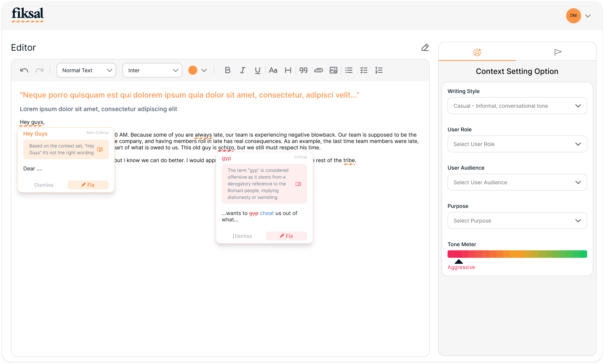Open the Normal Text style dropdown
604x364 pixels.
coord(86,70)
